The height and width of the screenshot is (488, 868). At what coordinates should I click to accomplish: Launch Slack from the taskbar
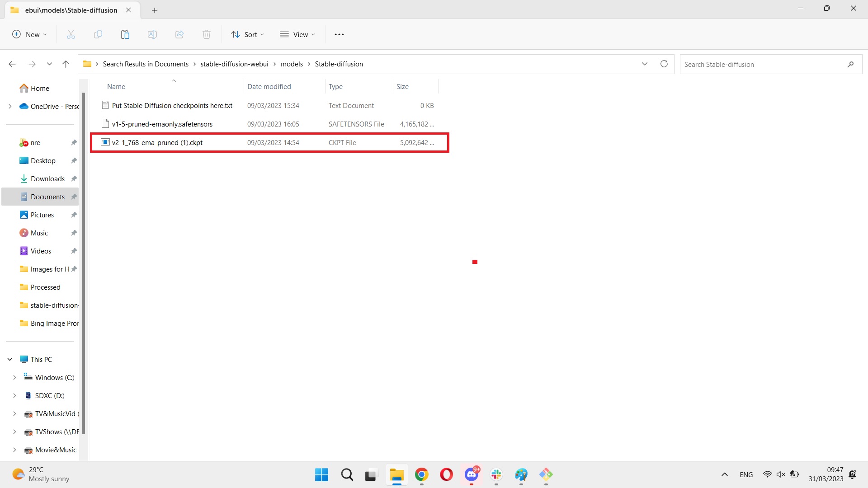point(496,475)
